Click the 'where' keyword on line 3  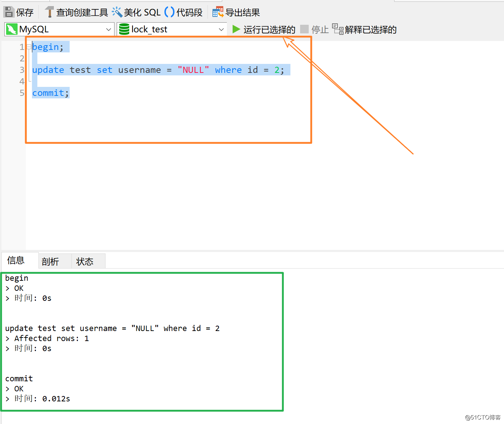click(x=228, y=70)
